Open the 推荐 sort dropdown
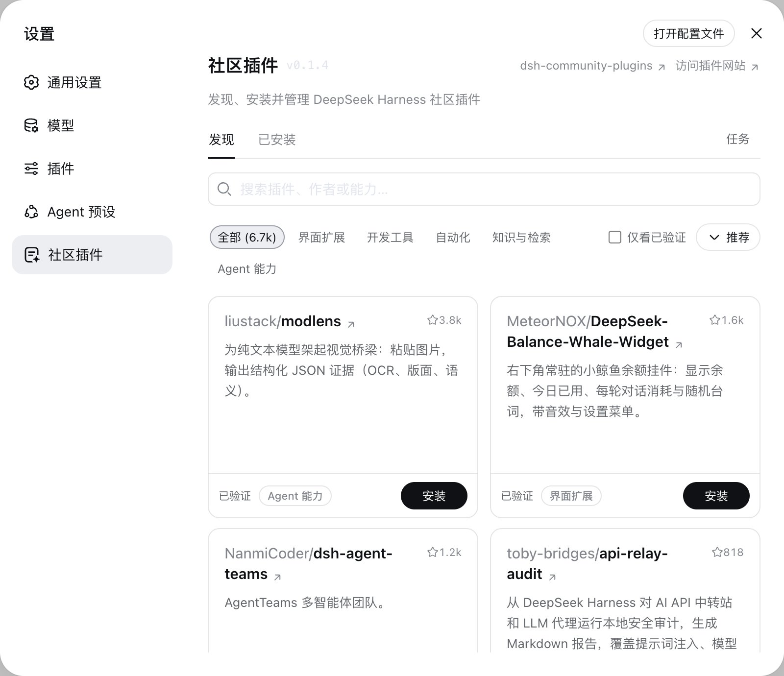This screenshot has width=784, height=676. [728, 237]
